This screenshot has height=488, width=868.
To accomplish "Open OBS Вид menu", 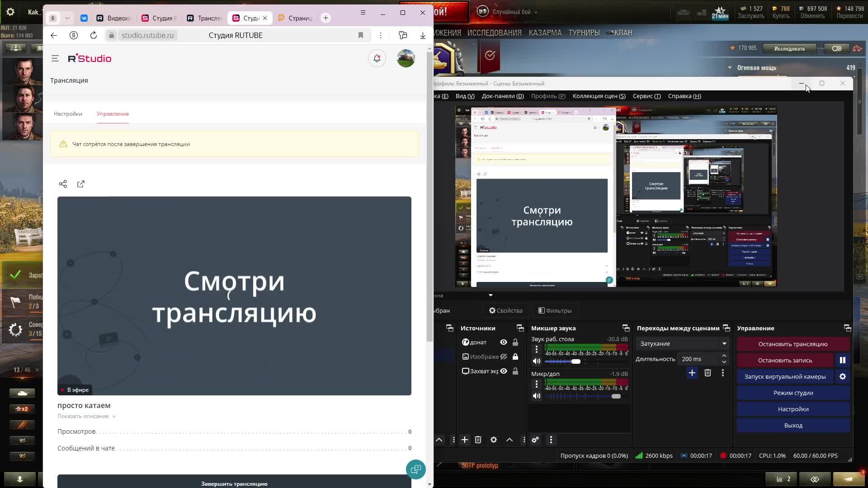I will (x=465, y=96).
